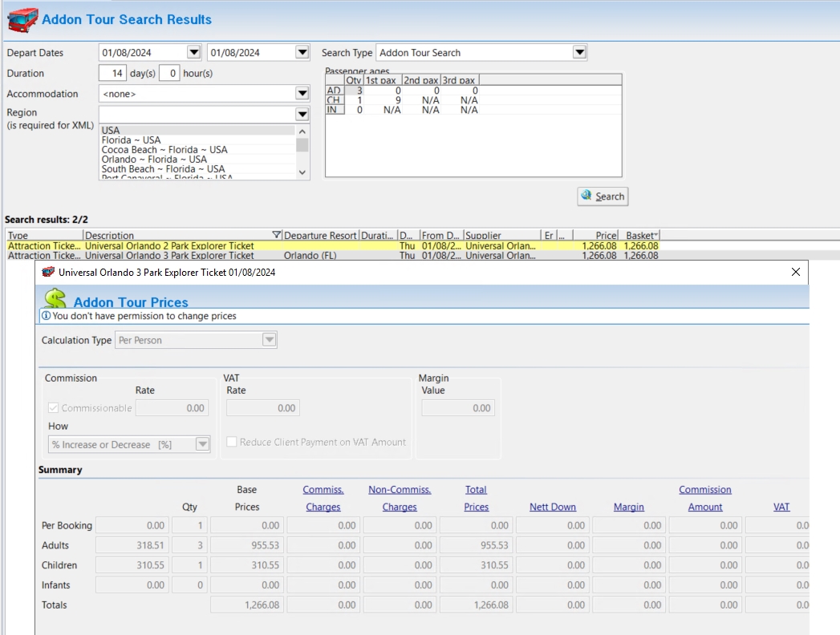Expand the Calculation Type dropdown
Image resolution: width=840 pixels, height=635 pixels.
point(270,340)
